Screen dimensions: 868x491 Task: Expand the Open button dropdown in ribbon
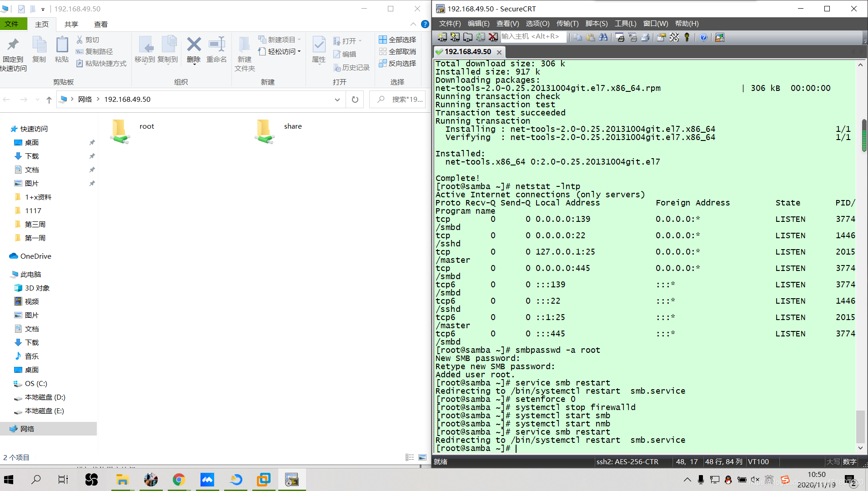[360, 41]
